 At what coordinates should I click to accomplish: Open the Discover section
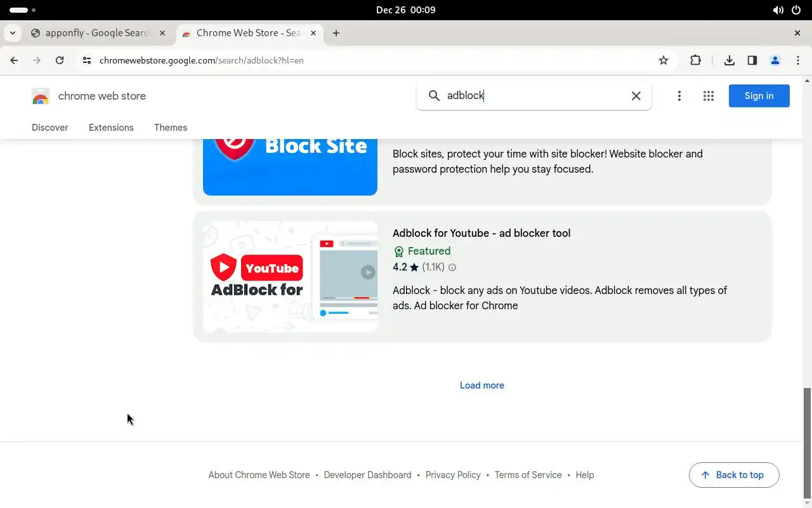coord(50,128)
